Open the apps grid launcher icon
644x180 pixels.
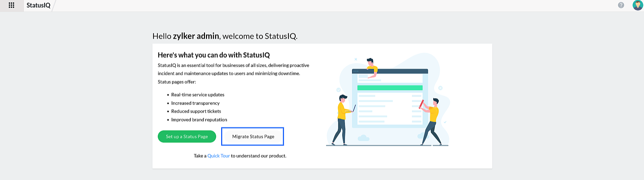tap(11, 5)
